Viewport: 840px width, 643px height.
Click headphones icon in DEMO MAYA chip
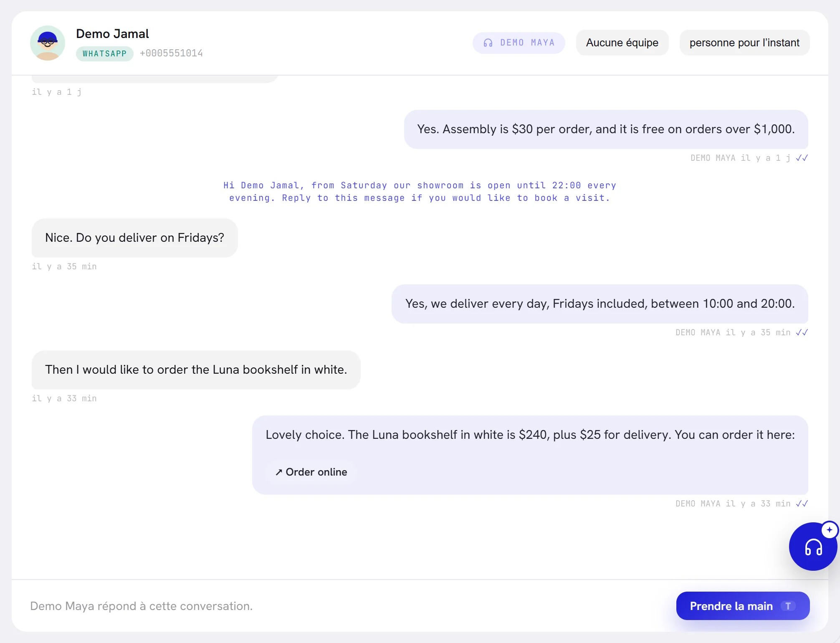tap(488, 43)
